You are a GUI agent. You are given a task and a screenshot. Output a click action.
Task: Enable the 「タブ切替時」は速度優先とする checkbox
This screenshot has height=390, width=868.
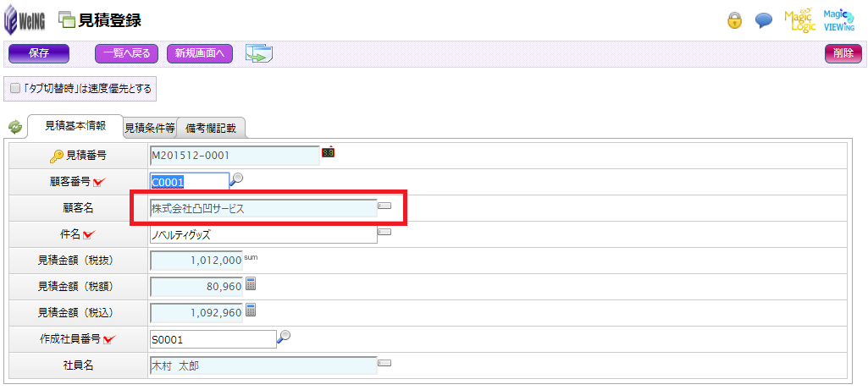pos(15,88)
